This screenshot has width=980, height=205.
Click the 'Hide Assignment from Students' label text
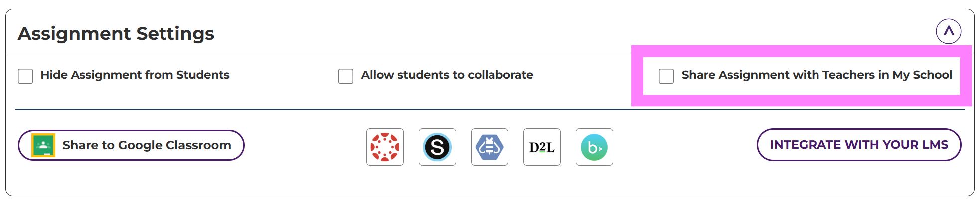(x=135, y=75)
